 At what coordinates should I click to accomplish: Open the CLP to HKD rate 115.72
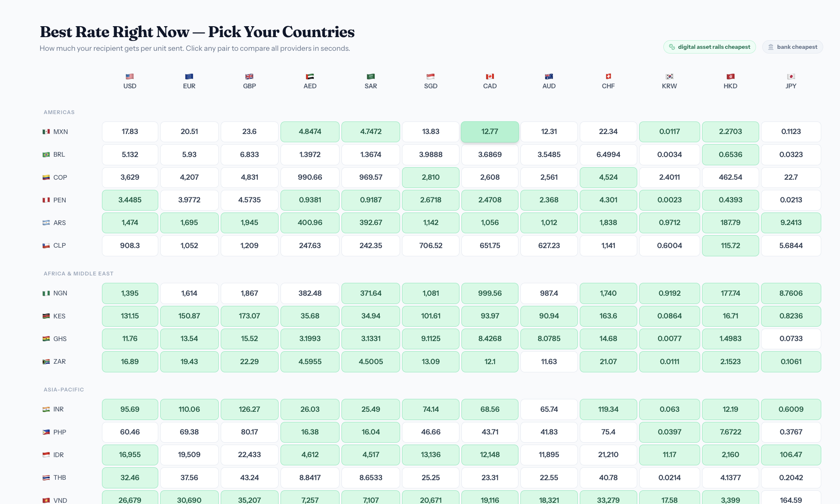pos(730,246)
